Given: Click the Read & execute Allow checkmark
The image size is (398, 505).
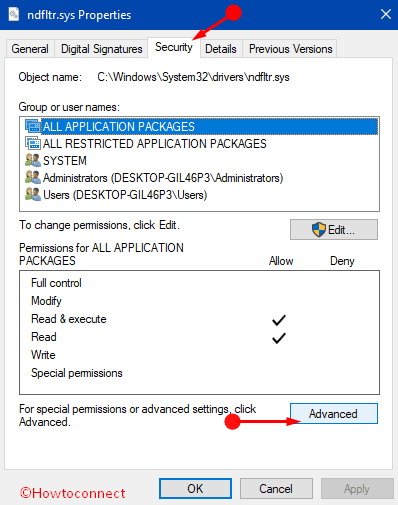Looking at the screenshot, I should (x=279, y=320).
